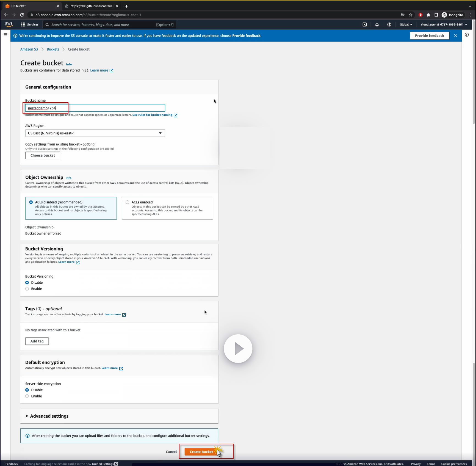Click the Add tag button
This screenshot has width=476, height=466.
tap(37, 341)
